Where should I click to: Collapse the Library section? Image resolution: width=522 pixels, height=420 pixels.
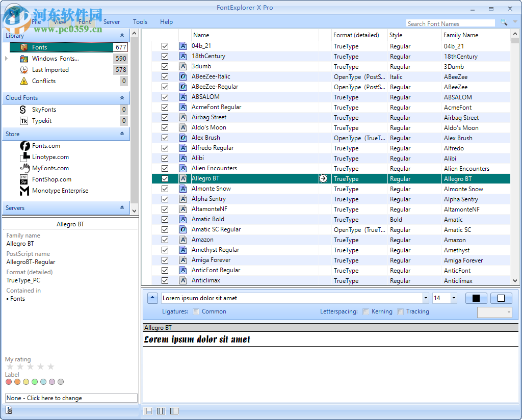(x=122, y=35)
